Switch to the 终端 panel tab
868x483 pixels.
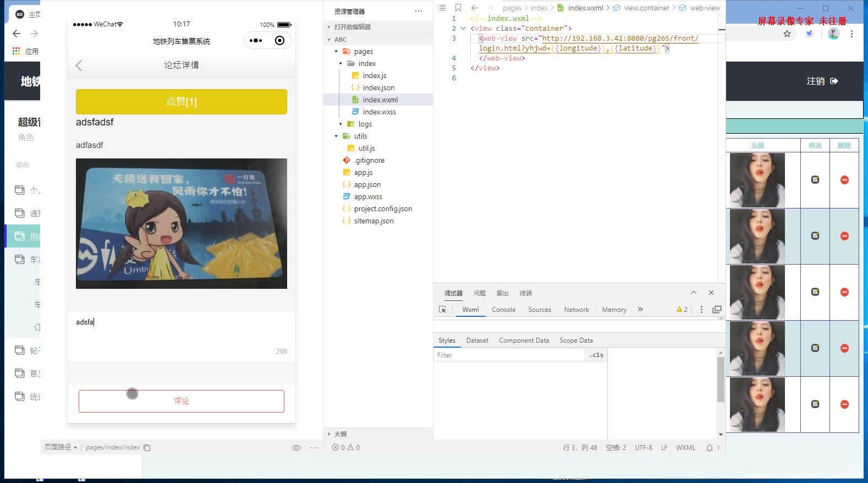(x=526, y=293)
